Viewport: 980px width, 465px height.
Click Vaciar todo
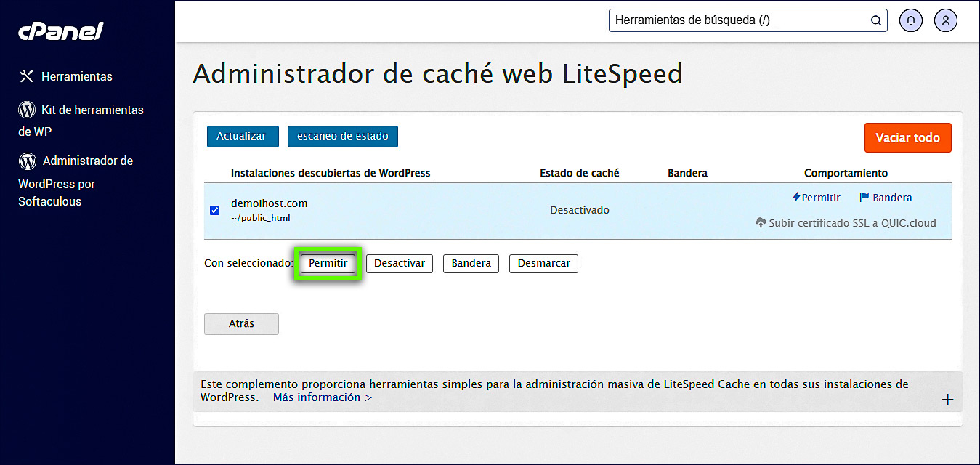(907, 137)
